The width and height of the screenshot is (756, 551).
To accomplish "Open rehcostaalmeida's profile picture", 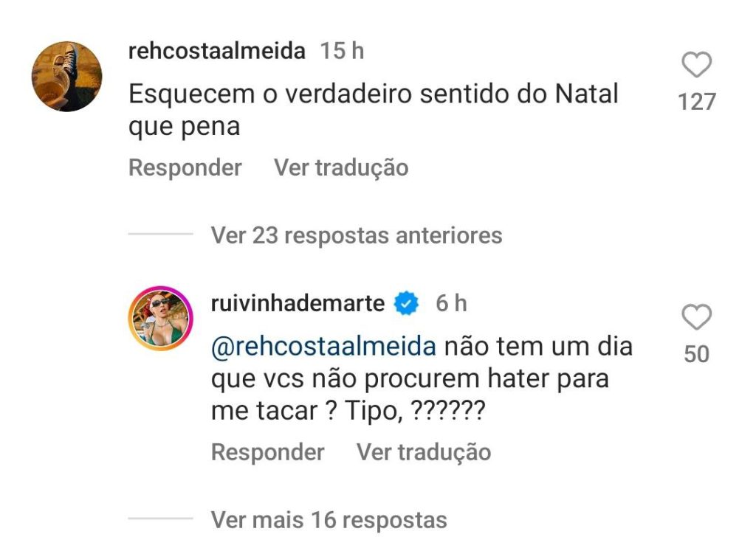I will pyautogui.click(x=66, y=76).
